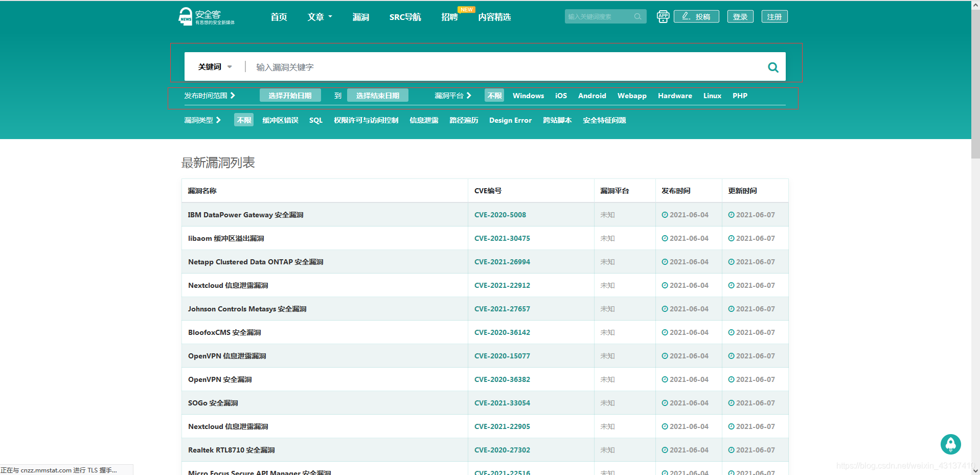Click the teal vulnerability search magnifier icon

click(x=773, y=67)
